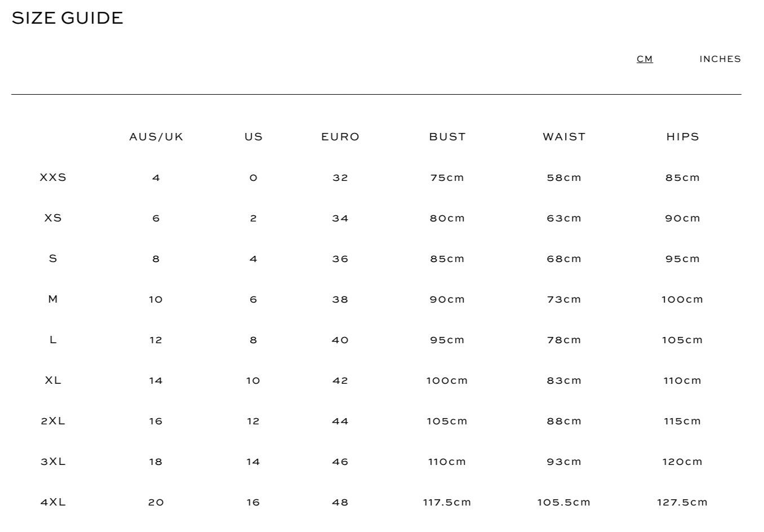Click the WAIST column header

(x=564, y=137)
